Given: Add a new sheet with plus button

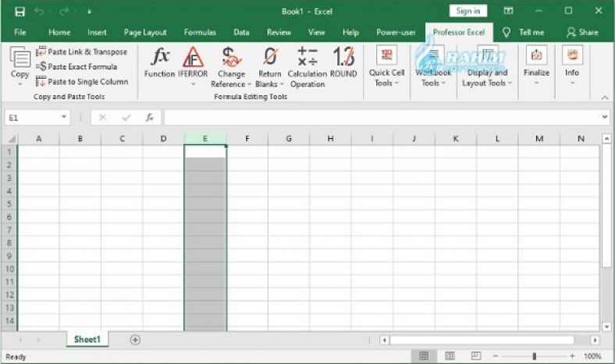Looking at the screenshot, I should pyautogui.click(x=135, y=340).
